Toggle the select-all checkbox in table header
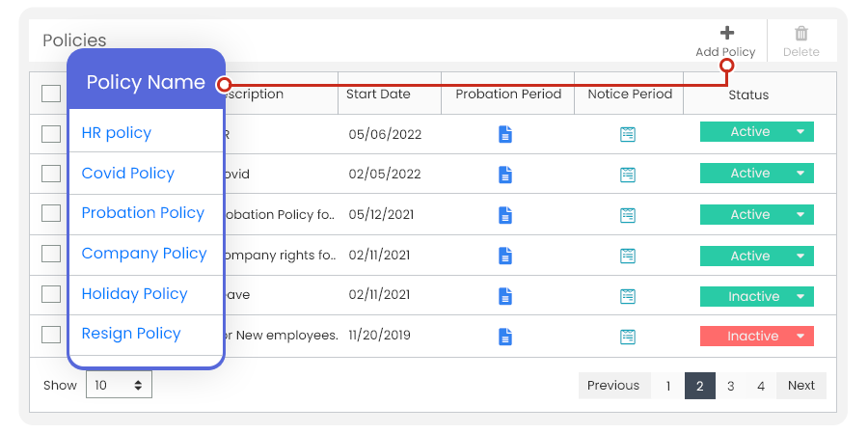Image resolution: width=868 pixels, height=433 pixels. 51,94
